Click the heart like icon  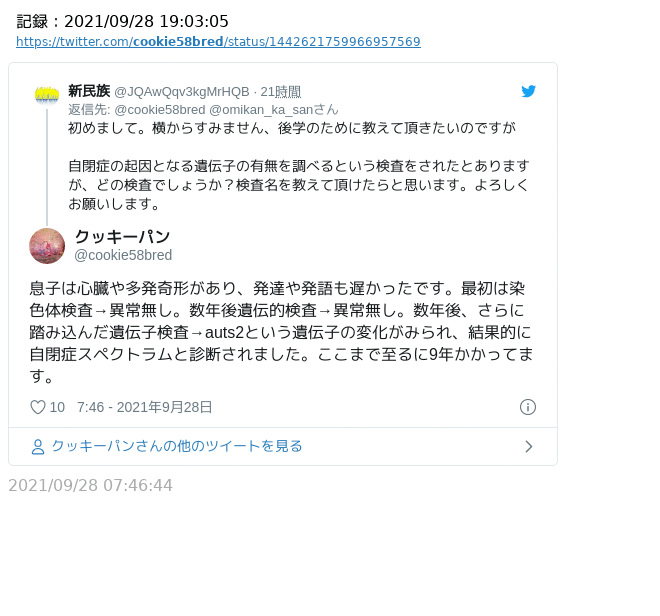click(x=38, y=407)
